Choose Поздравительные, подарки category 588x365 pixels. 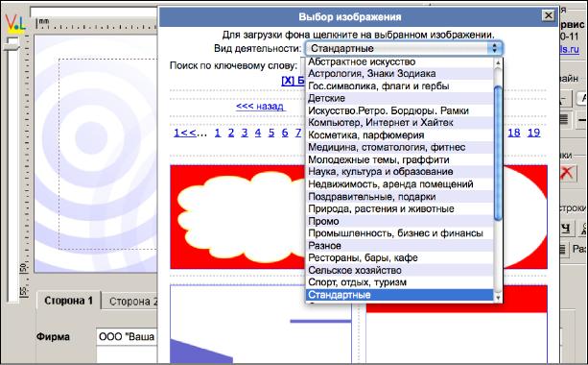[400, 196]
